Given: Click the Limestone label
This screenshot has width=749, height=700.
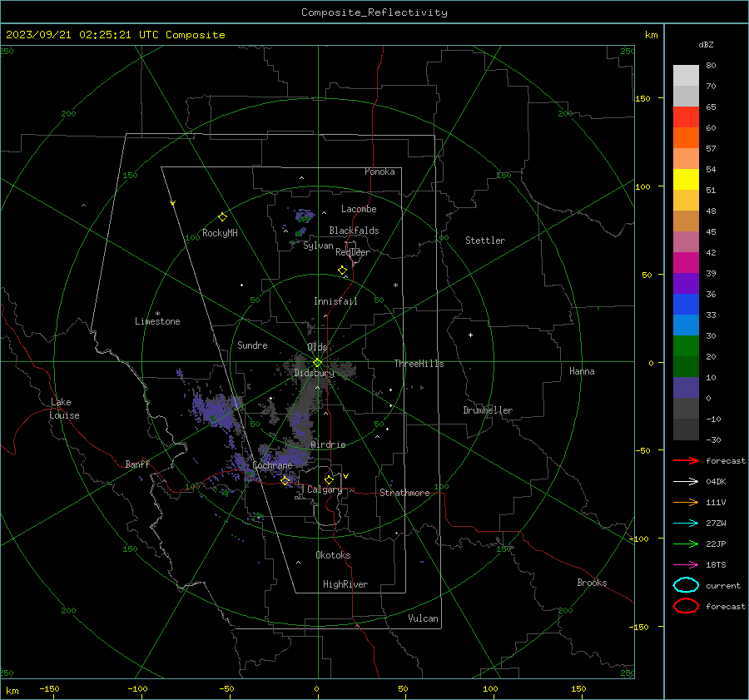Looking at the screenshot, I should coord(157,321).
